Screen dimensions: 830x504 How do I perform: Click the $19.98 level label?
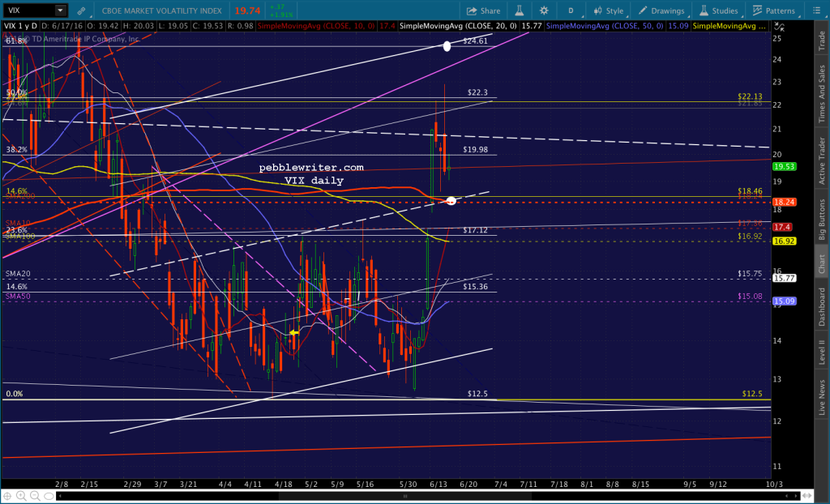coord(475,149)
